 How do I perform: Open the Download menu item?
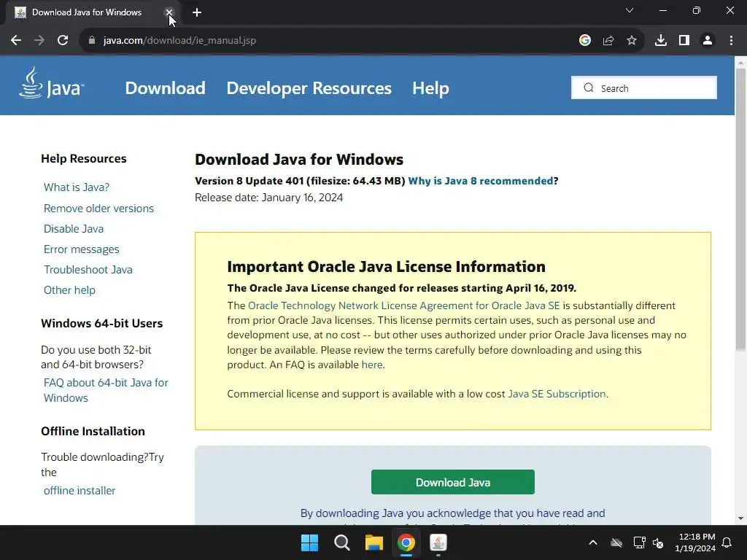click(x=165, y=88)
